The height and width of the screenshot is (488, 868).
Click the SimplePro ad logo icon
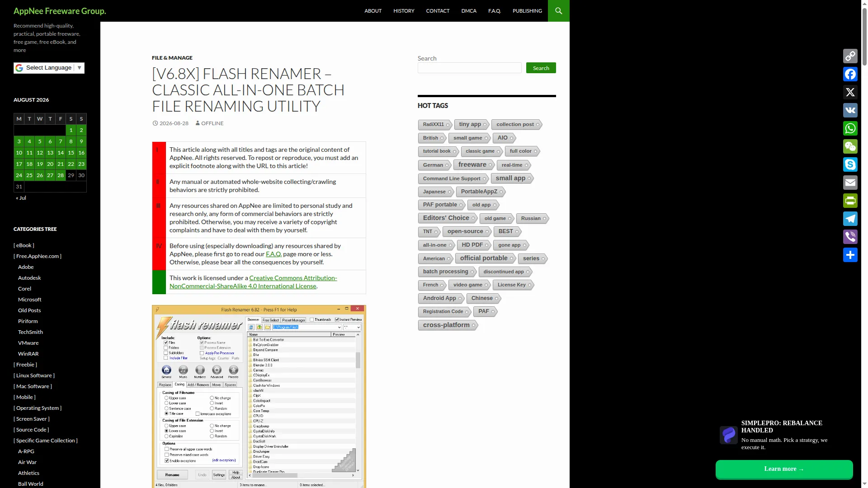pyautogui.click(x=729, y=435)
